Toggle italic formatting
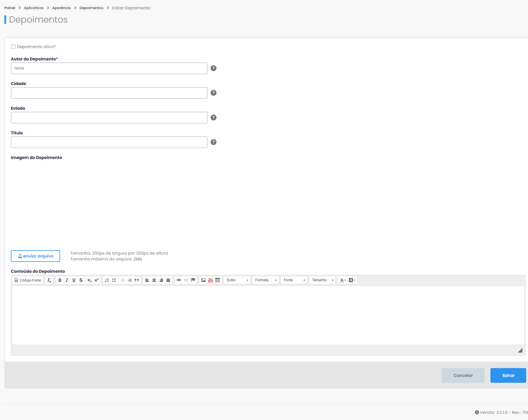 [x=67, y=280]
